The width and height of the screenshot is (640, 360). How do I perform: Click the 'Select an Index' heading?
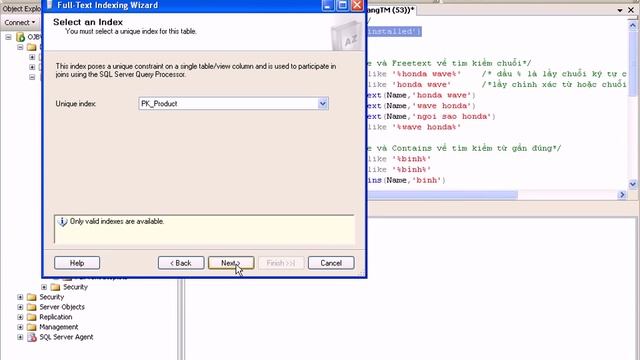tap(88, 22)
